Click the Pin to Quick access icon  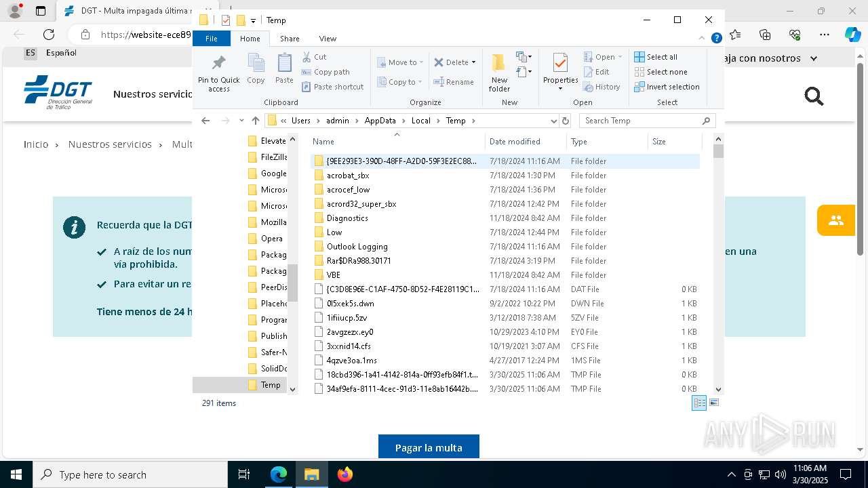[218, 64]
